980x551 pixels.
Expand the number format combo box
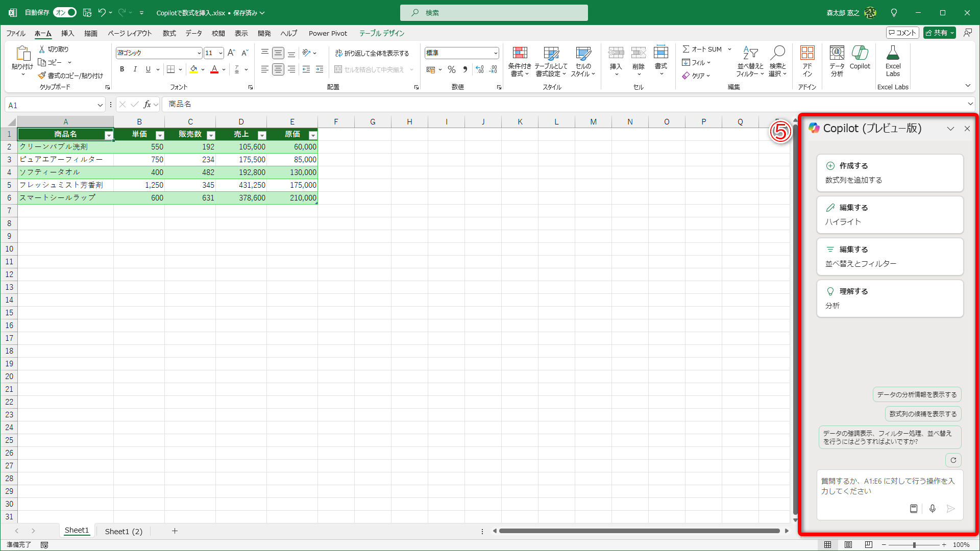(495, 53)
